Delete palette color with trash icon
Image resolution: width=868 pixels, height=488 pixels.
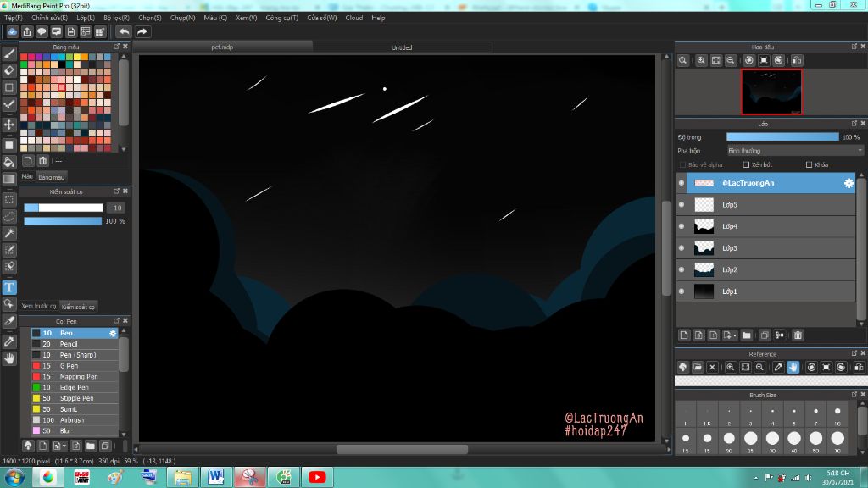pos(42,160)
